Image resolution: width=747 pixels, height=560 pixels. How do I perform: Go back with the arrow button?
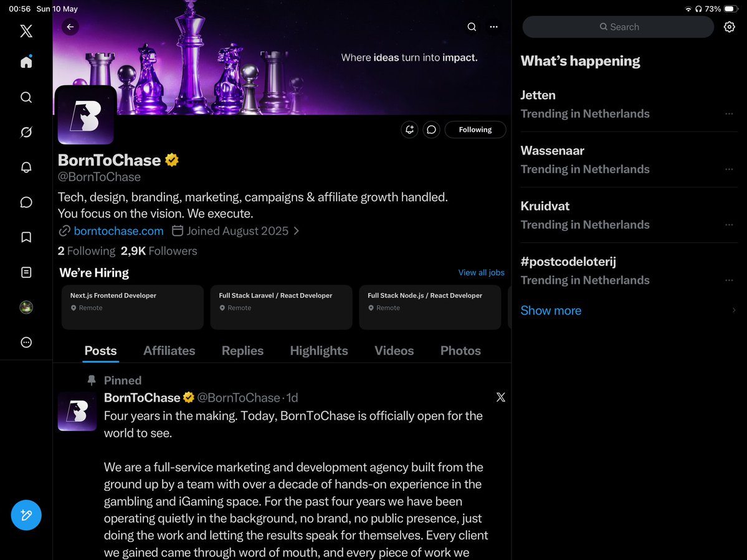(70, 27)
